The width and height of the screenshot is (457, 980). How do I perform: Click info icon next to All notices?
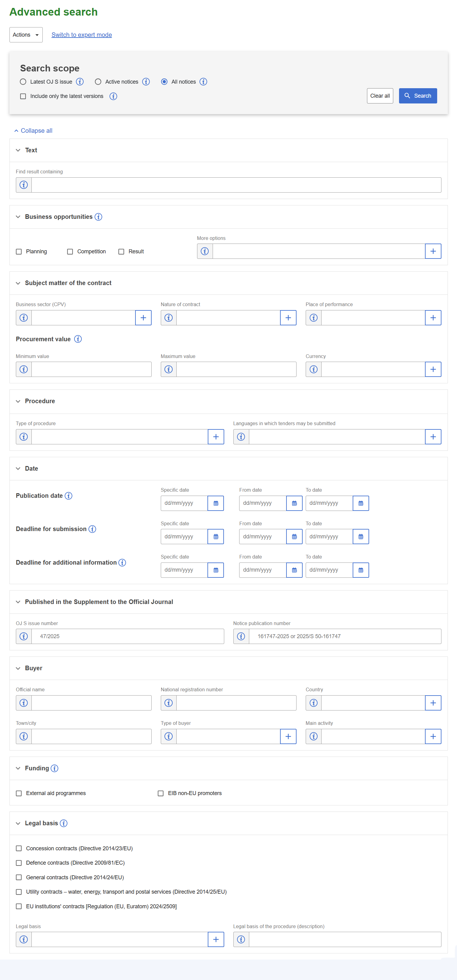click(203, 82)
